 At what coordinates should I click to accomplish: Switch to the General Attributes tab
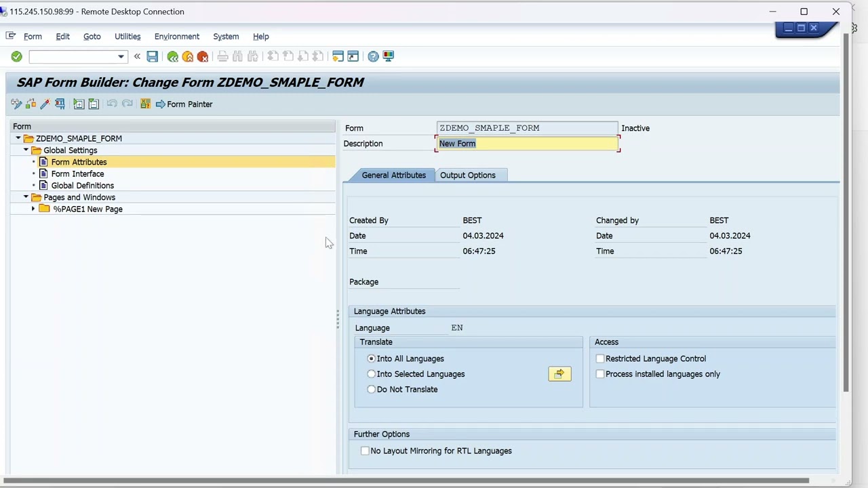[393, 175]
